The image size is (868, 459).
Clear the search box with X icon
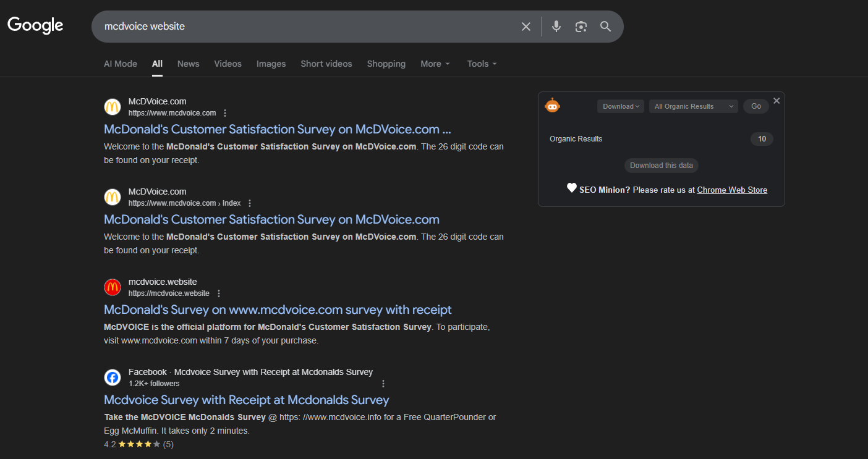(x=526, y=27)
